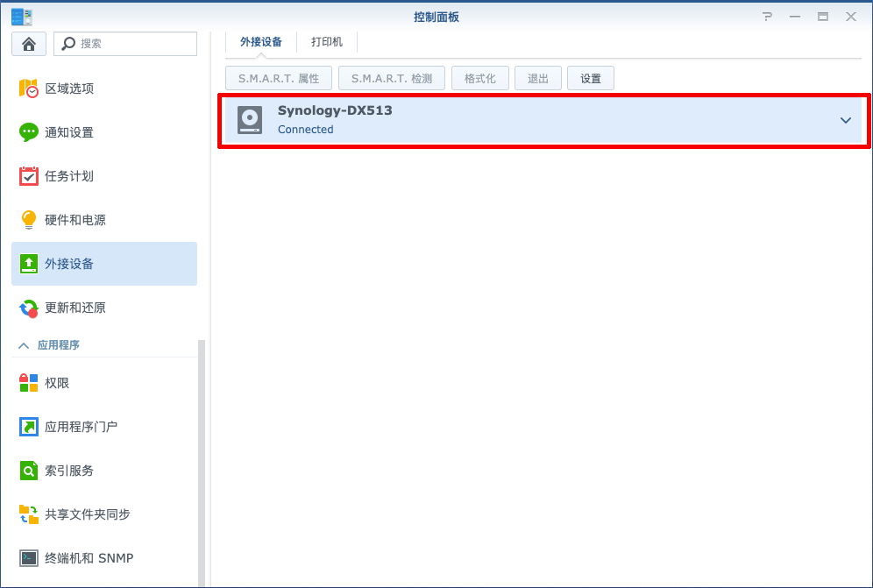Switch to the 打印机 tab
The image size is (873, 588).
[x=327, y=42]
